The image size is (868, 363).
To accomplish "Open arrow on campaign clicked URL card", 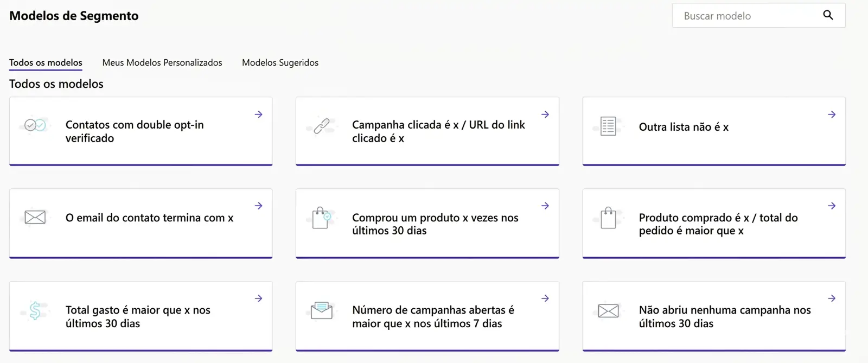I will click(545, 114).
